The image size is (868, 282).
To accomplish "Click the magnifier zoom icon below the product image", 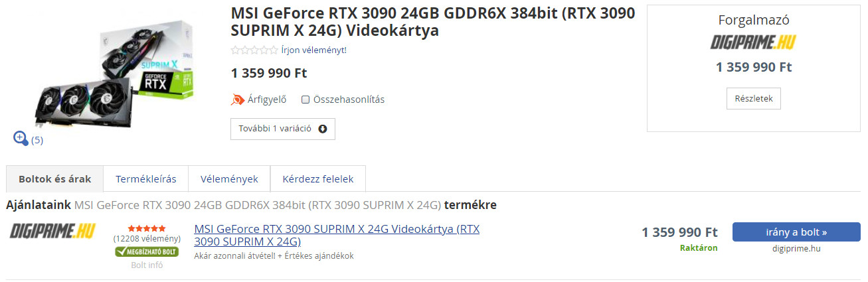I will 21,139.
